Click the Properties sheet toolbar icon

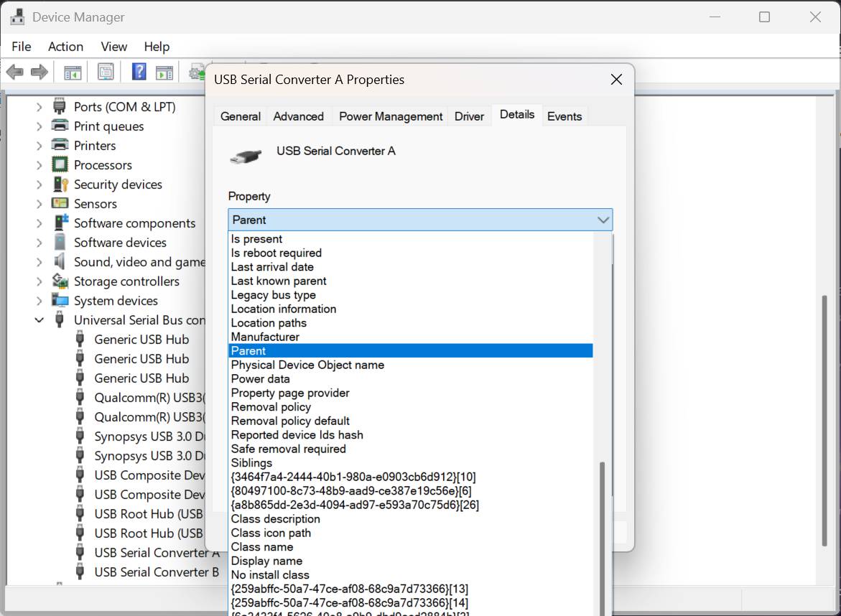pos(106,72)
